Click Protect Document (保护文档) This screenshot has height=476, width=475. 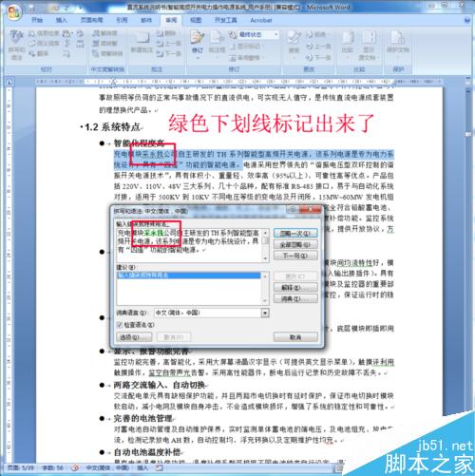(398, 43)
